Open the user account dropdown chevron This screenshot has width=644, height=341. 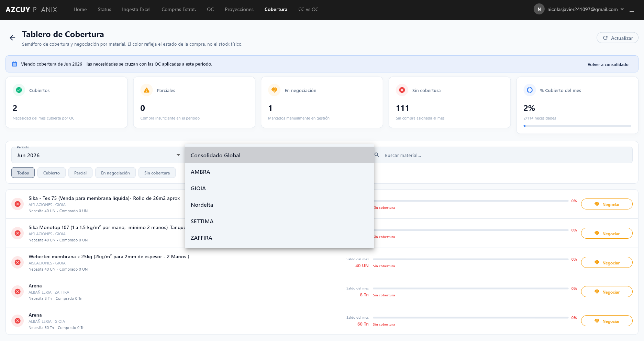(x=622, y=9)
